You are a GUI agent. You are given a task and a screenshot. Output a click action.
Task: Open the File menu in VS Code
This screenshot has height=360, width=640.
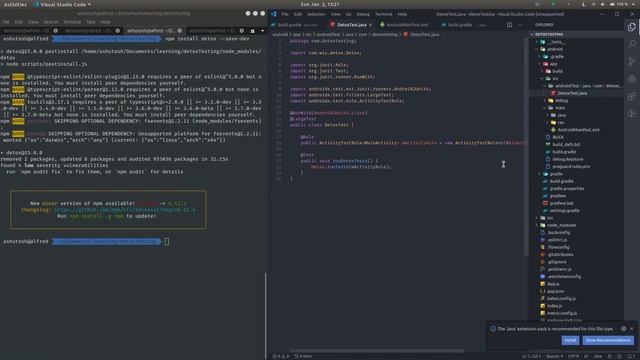(285, 14)
